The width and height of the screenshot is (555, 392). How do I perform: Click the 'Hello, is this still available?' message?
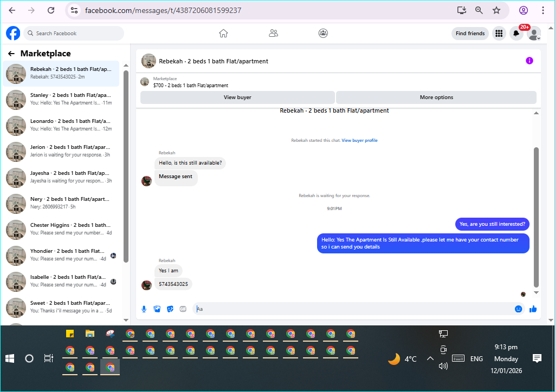190,163
